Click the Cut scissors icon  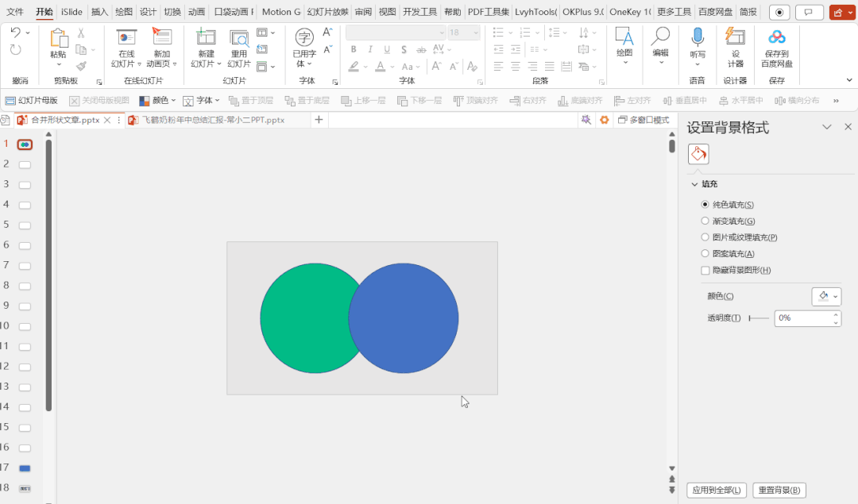coord(81,34)
